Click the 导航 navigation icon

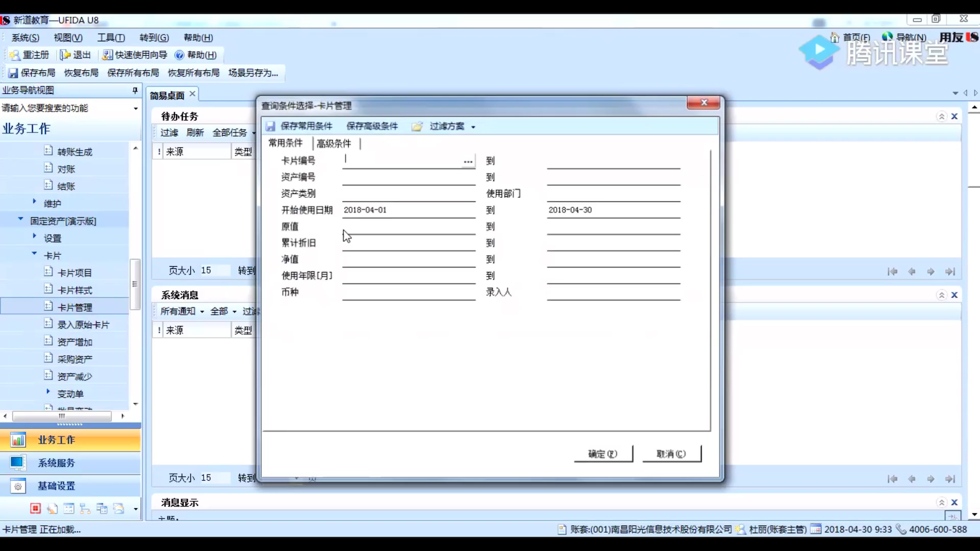click(x=887, y=37)
